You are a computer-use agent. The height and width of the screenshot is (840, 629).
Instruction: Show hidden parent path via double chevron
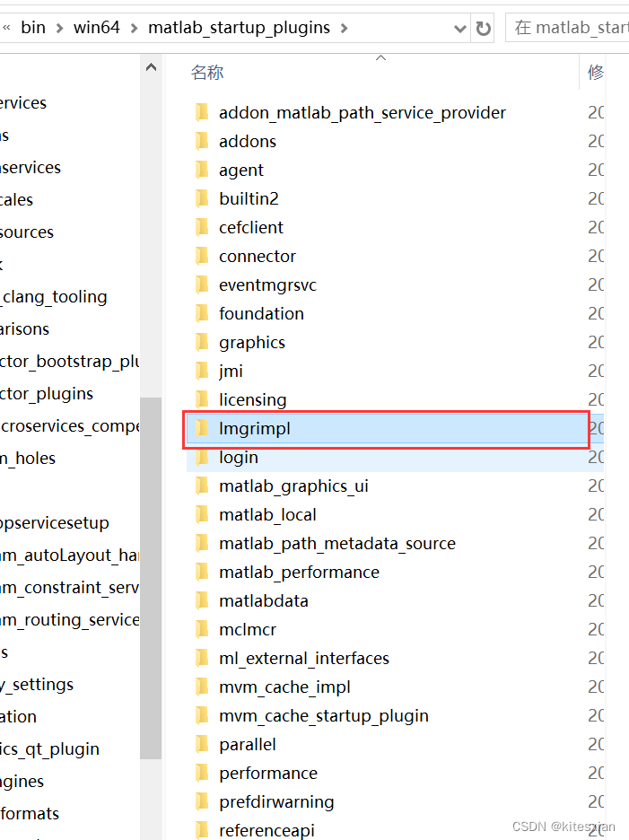[6, 27]
